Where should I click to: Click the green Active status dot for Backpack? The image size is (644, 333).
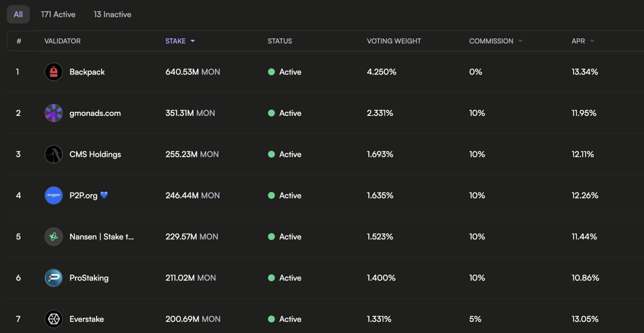(271, 72)
